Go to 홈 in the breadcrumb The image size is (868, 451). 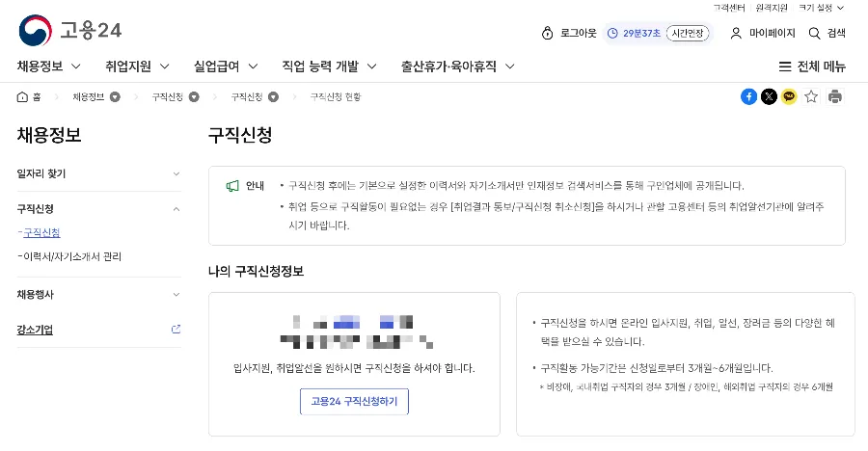tap(29, 96)
